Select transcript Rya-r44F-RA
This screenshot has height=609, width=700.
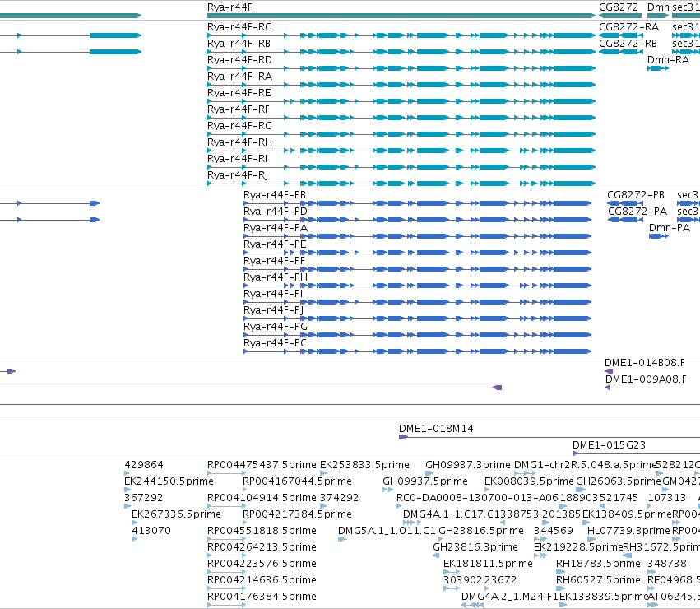pyautogui.click(x=239, y=77)
